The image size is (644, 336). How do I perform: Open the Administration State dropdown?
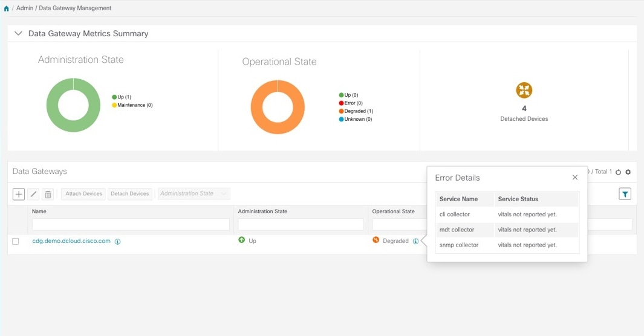194,194
